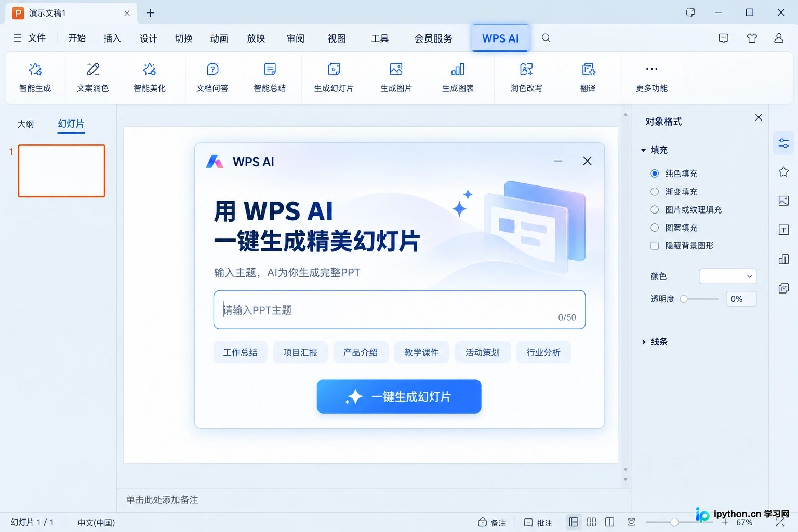
Task: Open object properties sidebar slider icon
Action: tap(783, 143)
